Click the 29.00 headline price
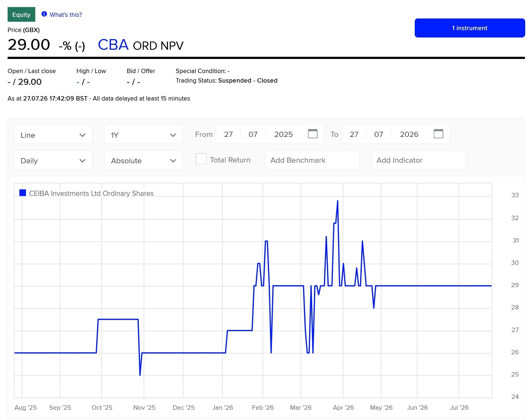 click(x=29, y=45)
